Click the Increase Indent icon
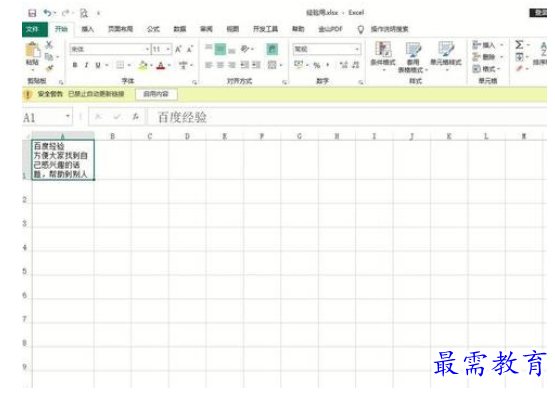 pyautogui.click(x=256, y=65)
